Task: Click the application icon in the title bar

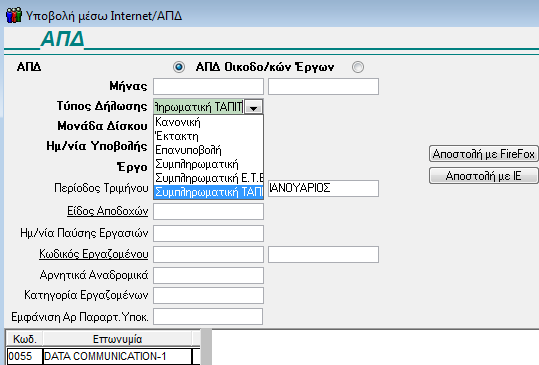Action: [x=13, y=15]
